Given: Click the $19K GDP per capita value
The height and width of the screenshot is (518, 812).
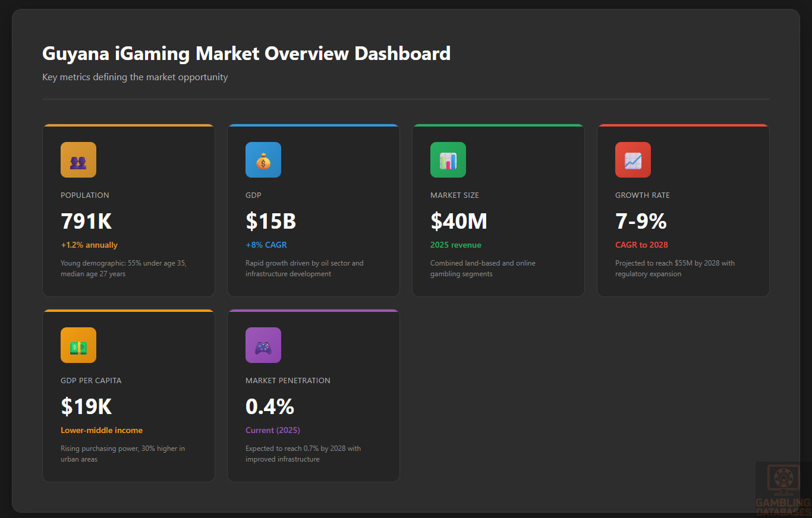Looking at the screenshot, I should click(86, 407).
